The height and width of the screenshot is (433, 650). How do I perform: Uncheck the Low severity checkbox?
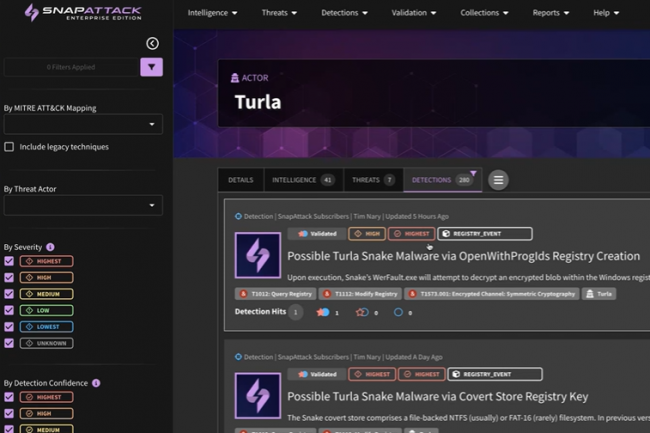[10, 310]
